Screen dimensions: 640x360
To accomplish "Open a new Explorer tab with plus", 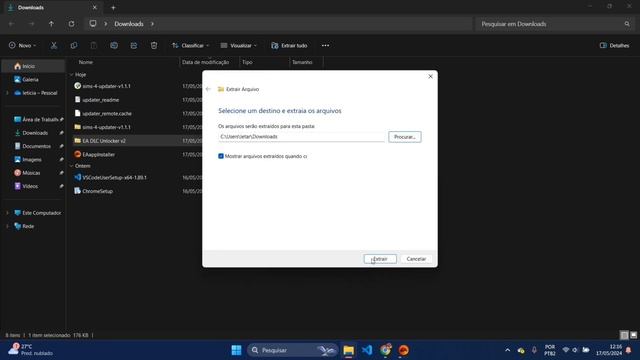I will point(113,7).
